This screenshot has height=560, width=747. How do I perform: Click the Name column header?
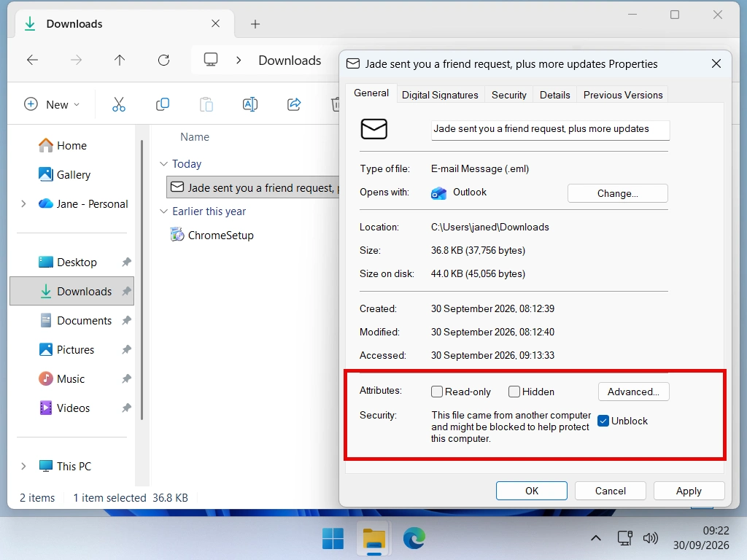coord(194,137)
